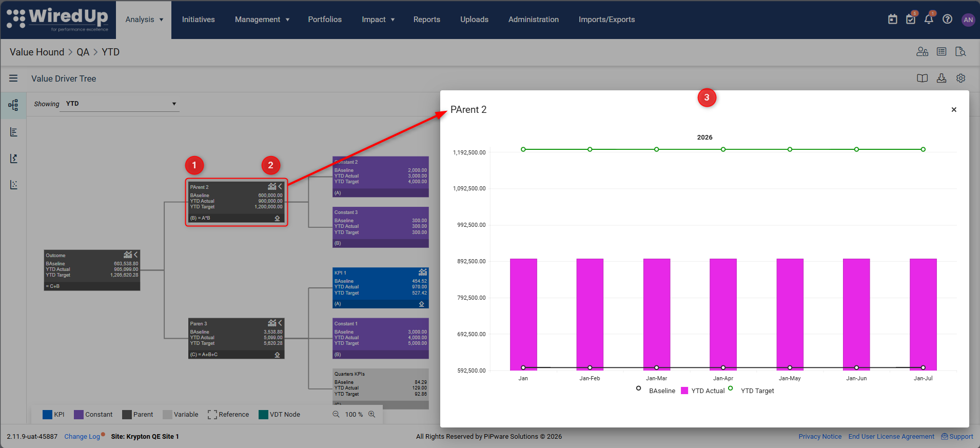Click the Jan-Apr YTD Actual bar
Viewport: 980px width, 448px height.
(x=723, y=314)
